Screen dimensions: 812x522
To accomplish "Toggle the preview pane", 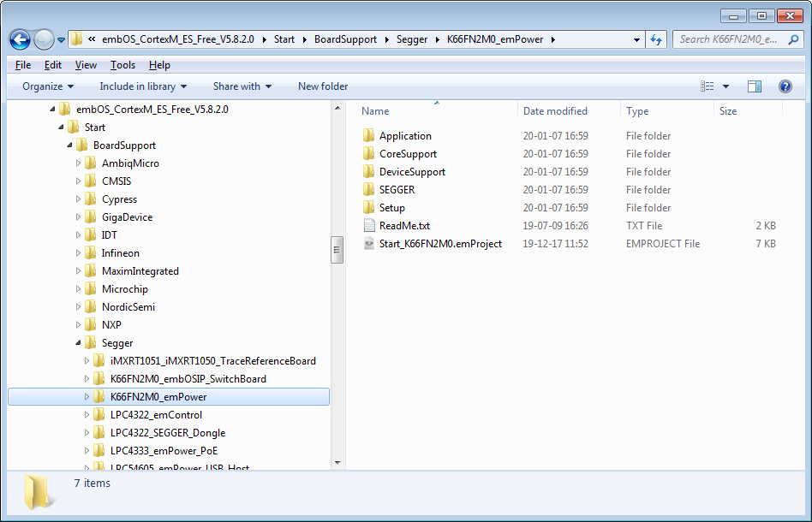I will click(754, 86).
